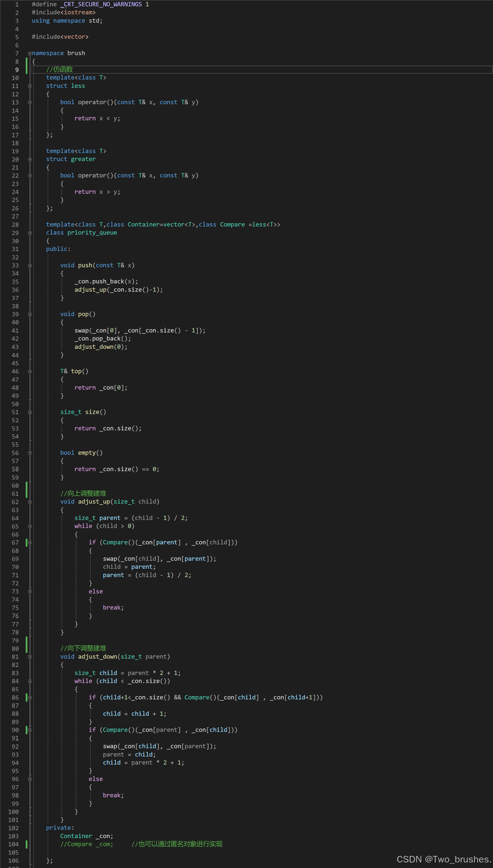Screen dimensions: 493x868
Task: Collapse the namespace brush fold marker
Action: 30,53
